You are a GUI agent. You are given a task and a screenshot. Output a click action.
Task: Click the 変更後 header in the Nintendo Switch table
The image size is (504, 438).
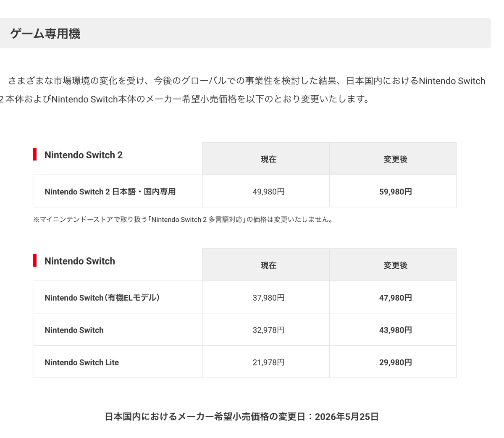[x=393, y=265]
